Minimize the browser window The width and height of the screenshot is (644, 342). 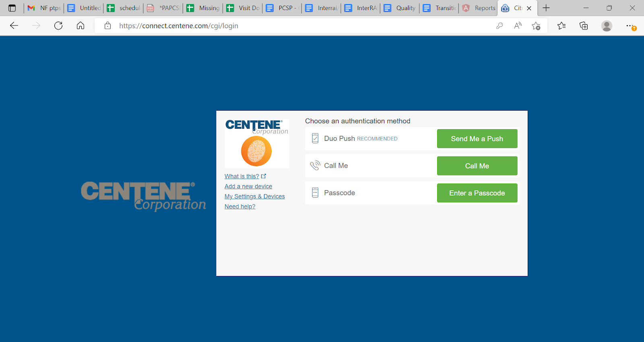(586, 8)
